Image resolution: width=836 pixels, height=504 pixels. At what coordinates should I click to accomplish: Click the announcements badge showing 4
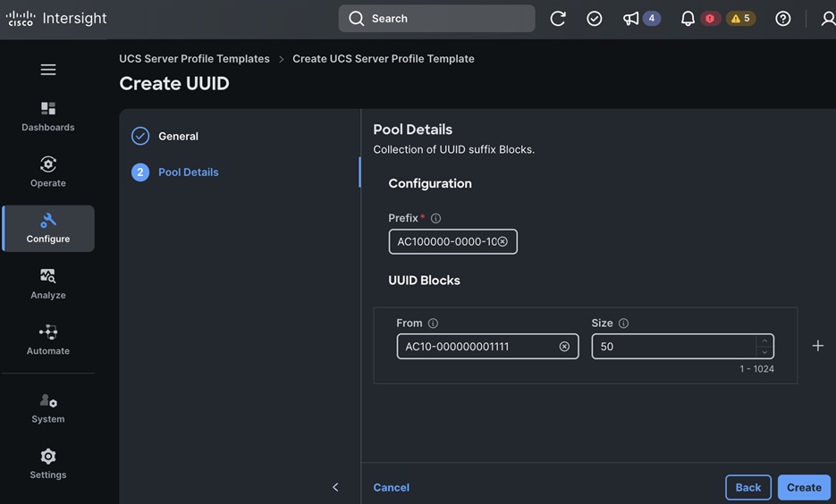point(652,18)
